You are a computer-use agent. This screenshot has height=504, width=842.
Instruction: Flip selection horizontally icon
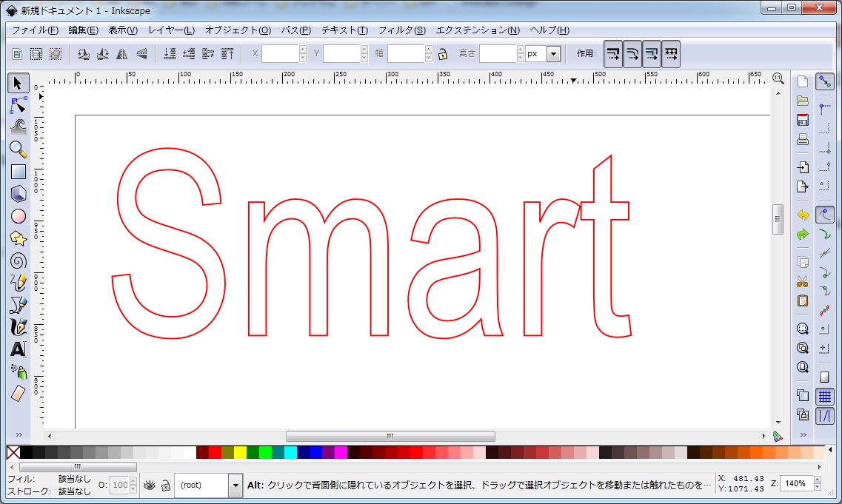click(122, 54)
